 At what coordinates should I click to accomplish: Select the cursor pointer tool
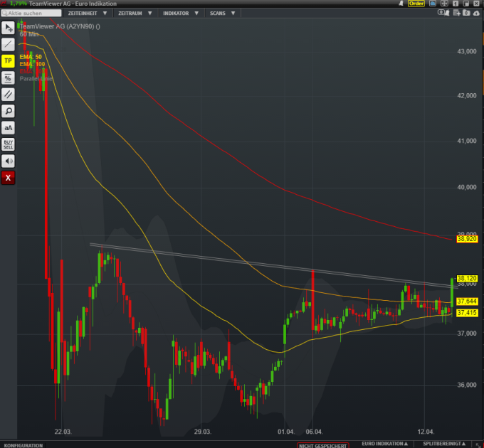tap(8, 28)
